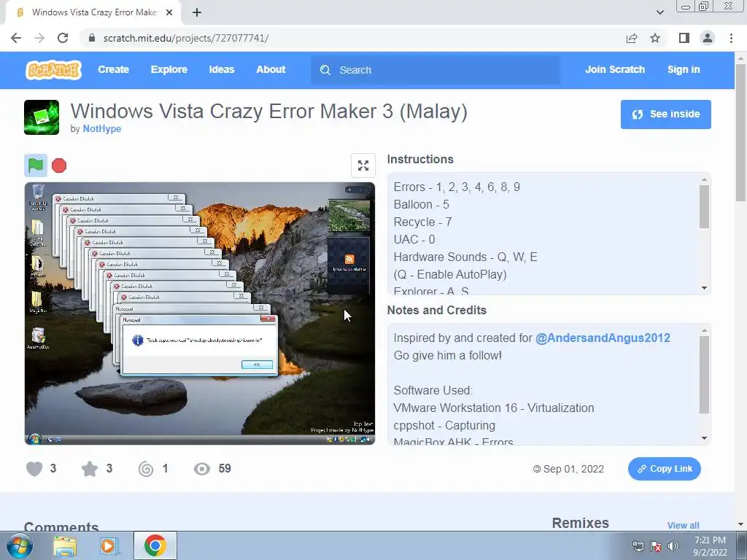Click Instructions scrollbar down arrow
The width and height of the screenshot is (747, 560).
point(704,288)
